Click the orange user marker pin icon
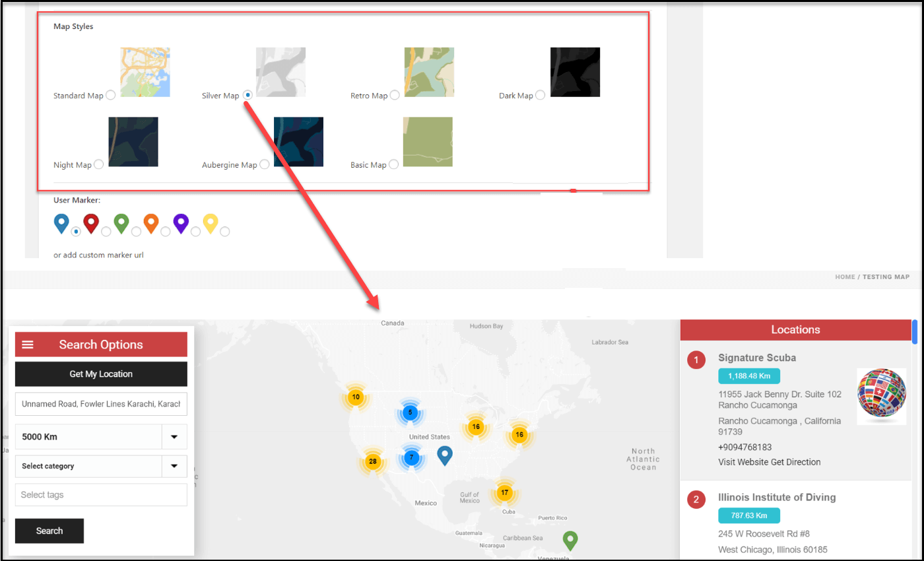The width and height of the screenshot is (924, 561). (x=151, y=224)
